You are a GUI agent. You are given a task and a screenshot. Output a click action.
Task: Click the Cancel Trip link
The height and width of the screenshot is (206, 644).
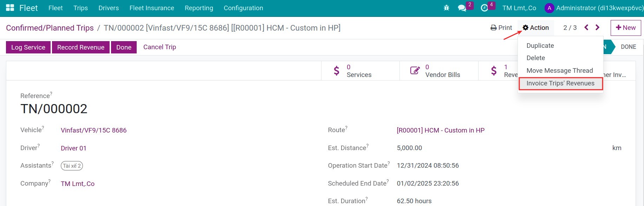pyautogui.click(x=160, y=47)
